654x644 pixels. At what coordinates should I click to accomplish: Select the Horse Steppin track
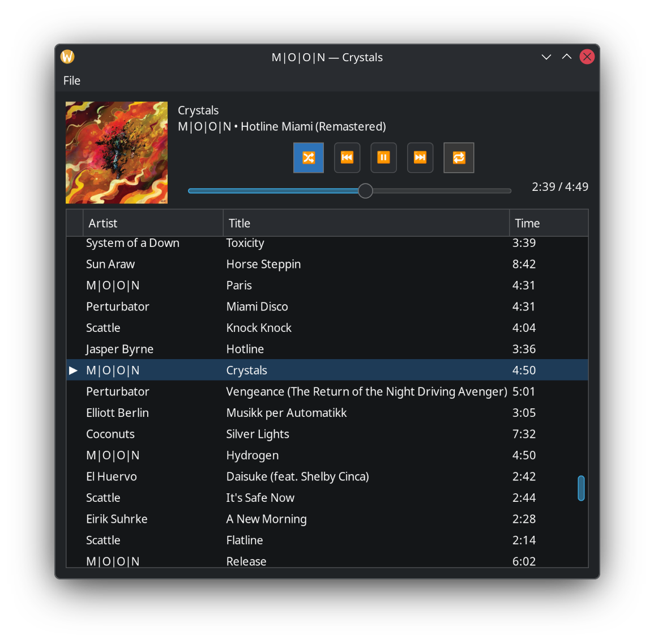coord(327,264)
